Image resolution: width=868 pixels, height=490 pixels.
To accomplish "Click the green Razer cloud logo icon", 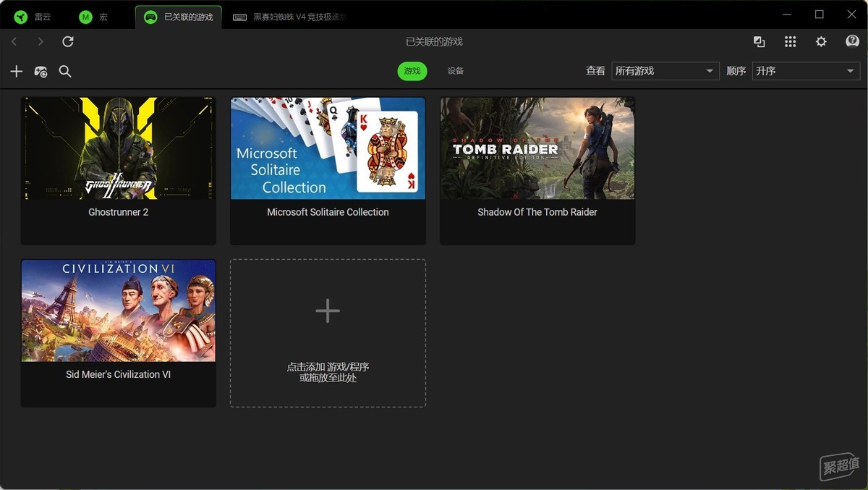I will click(x=21, y=17).
